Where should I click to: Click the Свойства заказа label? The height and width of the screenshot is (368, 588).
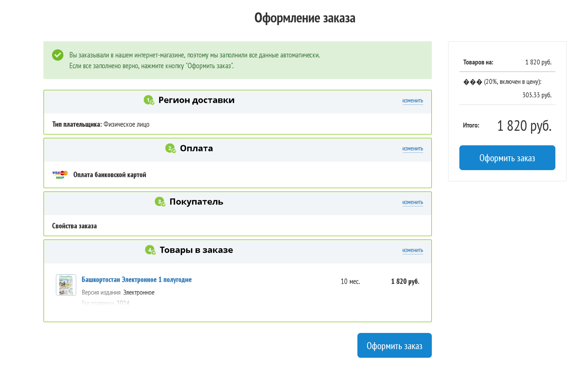tap(74, 226)
